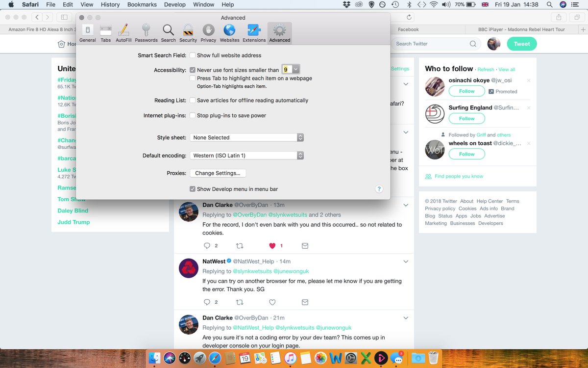Dismiss the osinachi okoye follow suggestion

(x=528, y=80)
